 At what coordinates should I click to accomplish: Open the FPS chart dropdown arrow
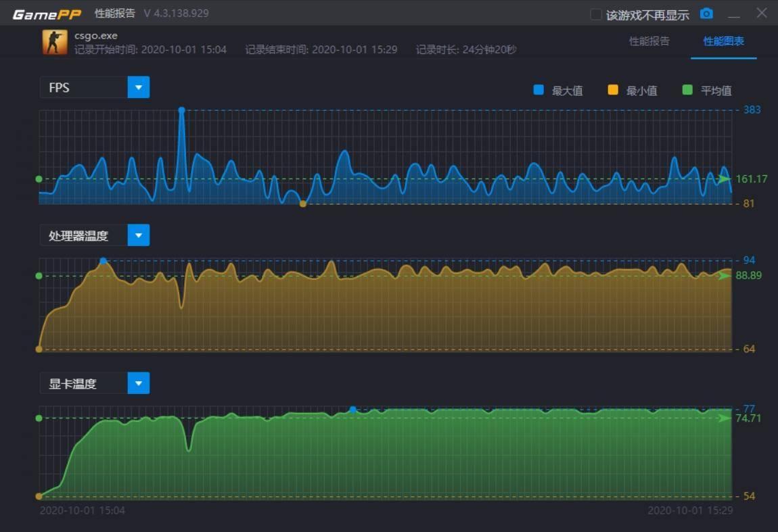tap(139, 87)
